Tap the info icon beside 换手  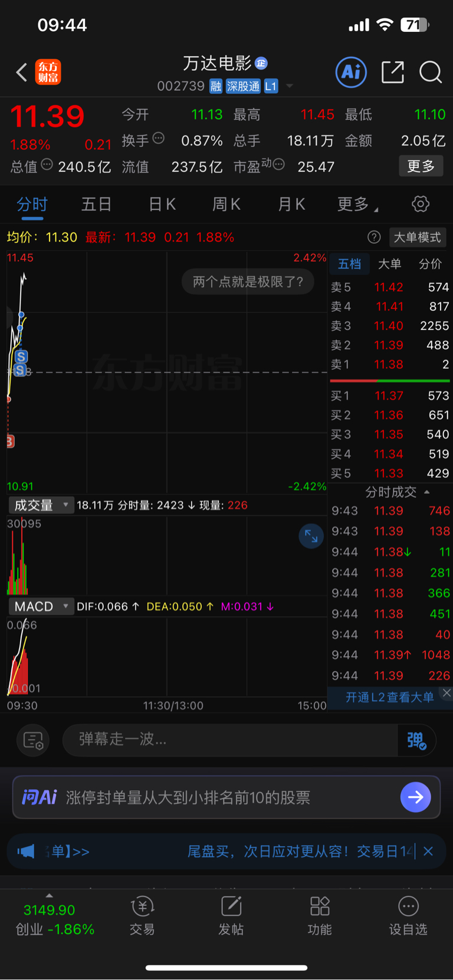click(x=158, y=138)
